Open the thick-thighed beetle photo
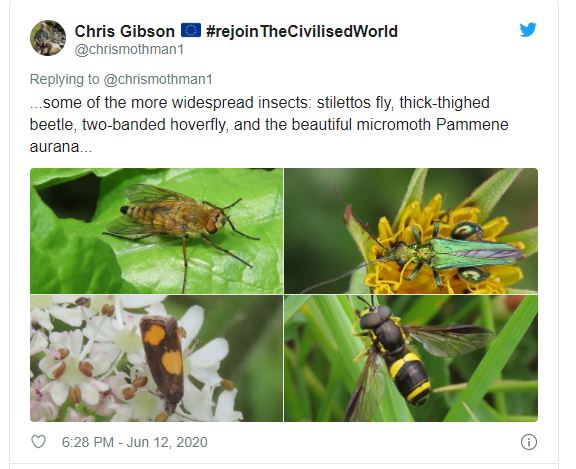The height and width of the screenshot is (469, 576). (x=411, y=231)
